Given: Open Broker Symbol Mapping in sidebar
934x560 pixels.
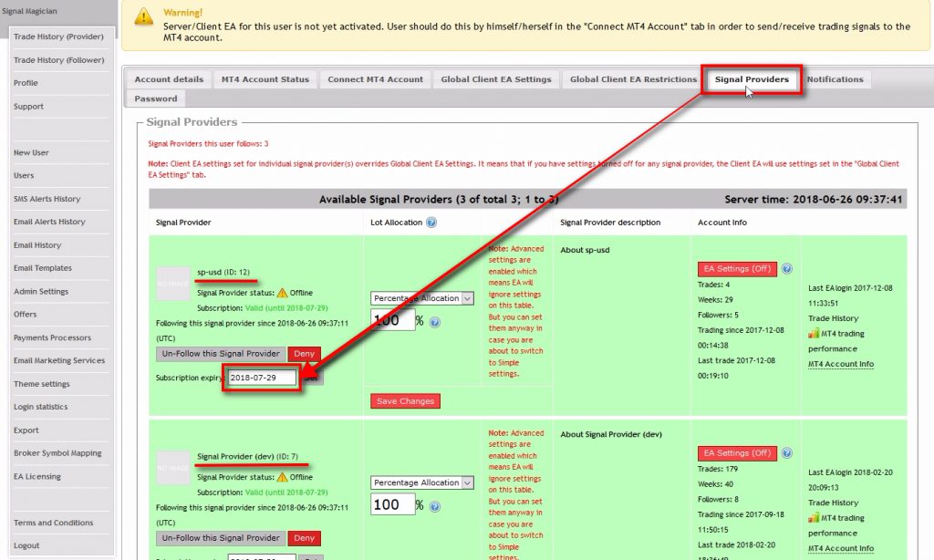Looking at the screenshot, I should tap(57, 453).
